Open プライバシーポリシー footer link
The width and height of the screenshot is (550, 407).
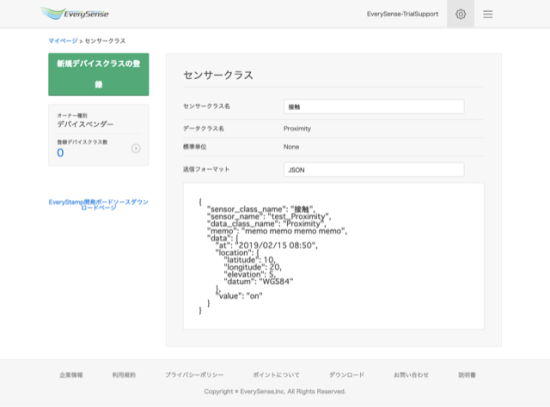194,375
